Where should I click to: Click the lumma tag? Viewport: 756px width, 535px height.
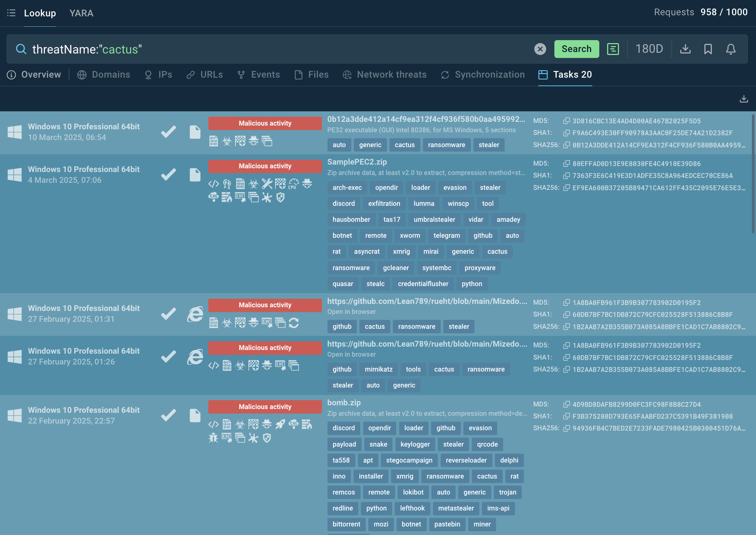pyautogui.click(x=424, y=204)
